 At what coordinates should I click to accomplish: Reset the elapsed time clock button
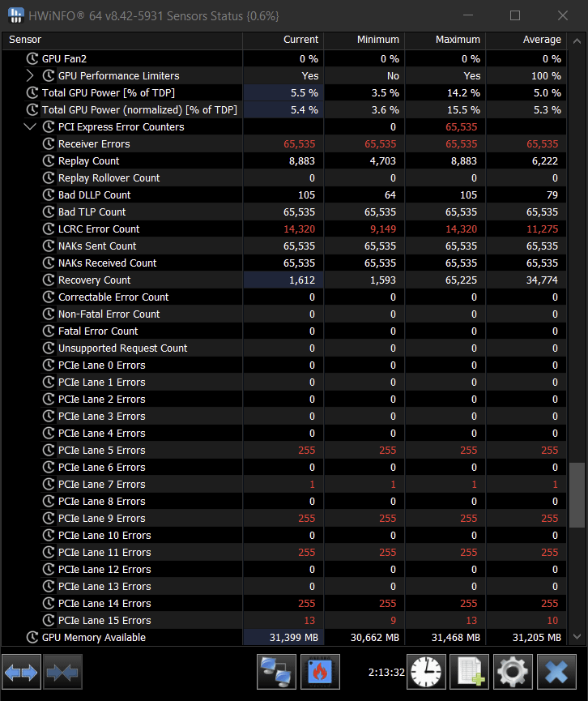(425, 673)
